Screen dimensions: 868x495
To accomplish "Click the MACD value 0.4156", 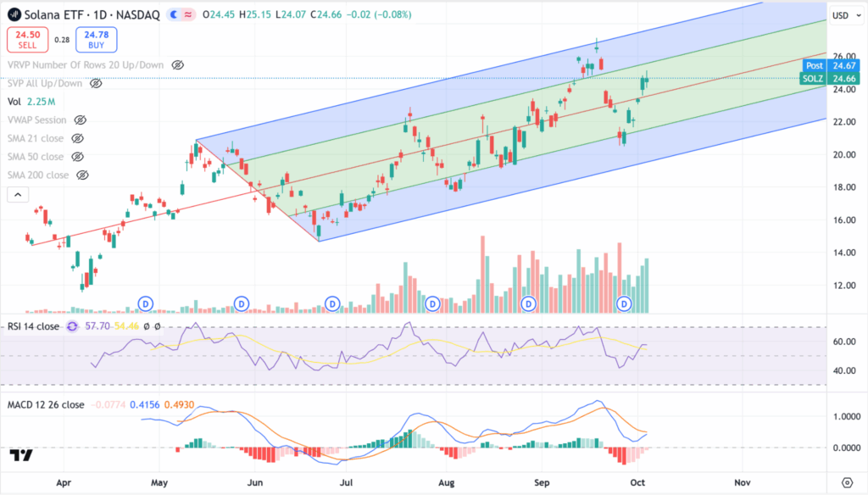I will 144,405.
